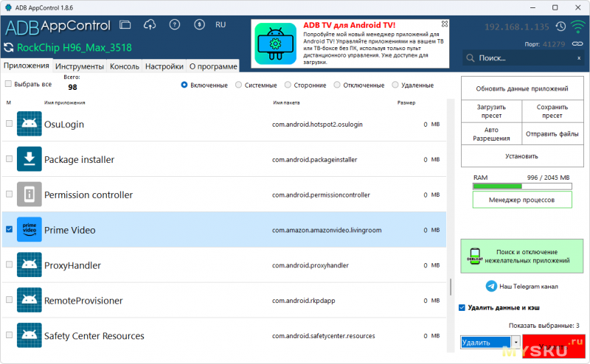Select the Сторонние radio filter
The image size is (590, 364).
pos(288,85)
